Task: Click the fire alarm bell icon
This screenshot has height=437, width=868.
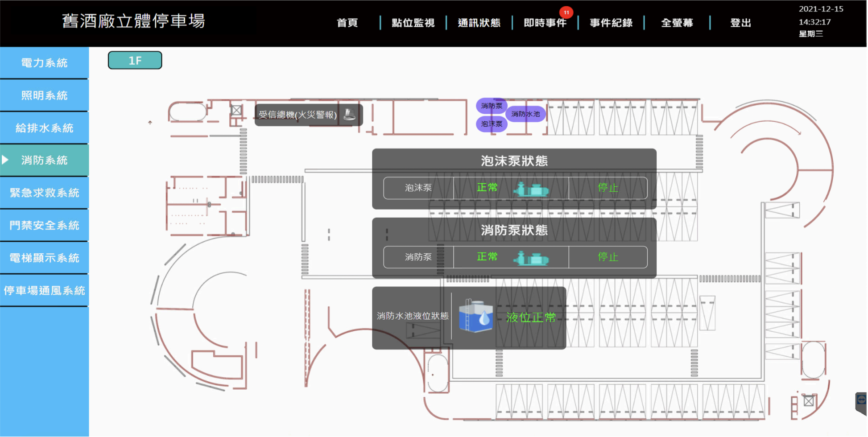Action: point(350,115)
